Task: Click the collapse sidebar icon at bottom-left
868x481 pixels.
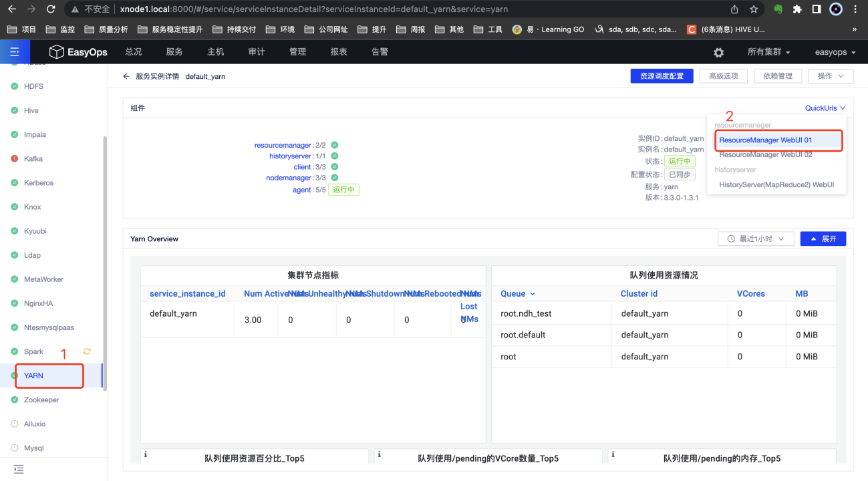Action: point(19,470)
